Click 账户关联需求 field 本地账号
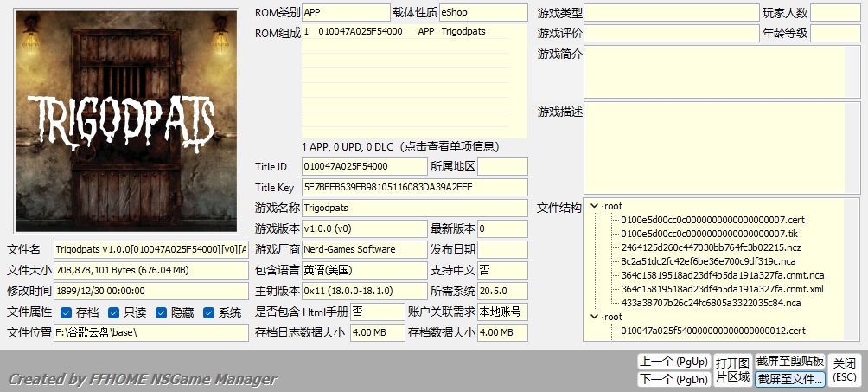The image size is (868, 392). (x=502, y=312)
